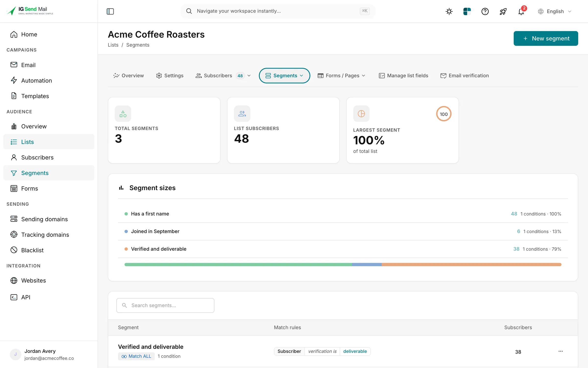This screenshot has width=588, height=368.
Task: Click the Templates document icon
Action: coord(14,96)
